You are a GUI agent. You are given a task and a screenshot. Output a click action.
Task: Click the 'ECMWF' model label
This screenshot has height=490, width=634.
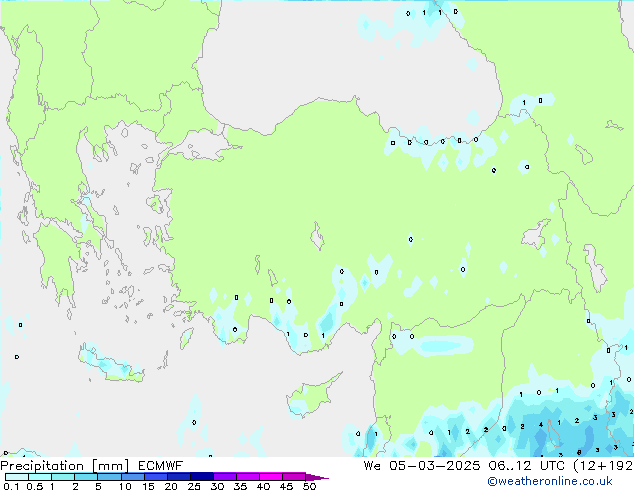[x=160, y=466]
